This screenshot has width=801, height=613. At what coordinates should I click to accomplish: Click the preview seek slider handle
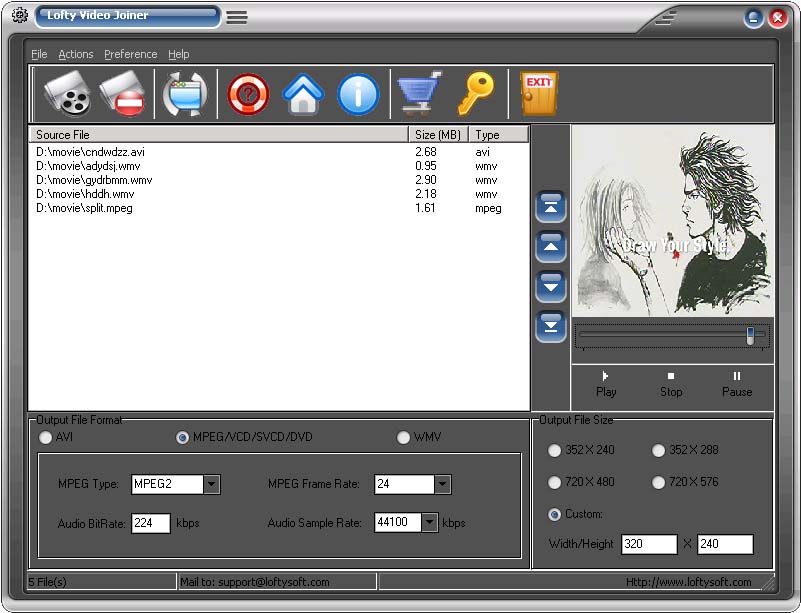[x=750, y=336]
